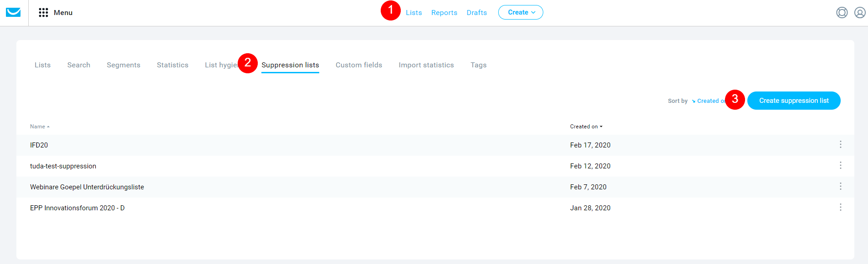
Task: Go to Reports in top navigation
Action: (x=444, y=13)
